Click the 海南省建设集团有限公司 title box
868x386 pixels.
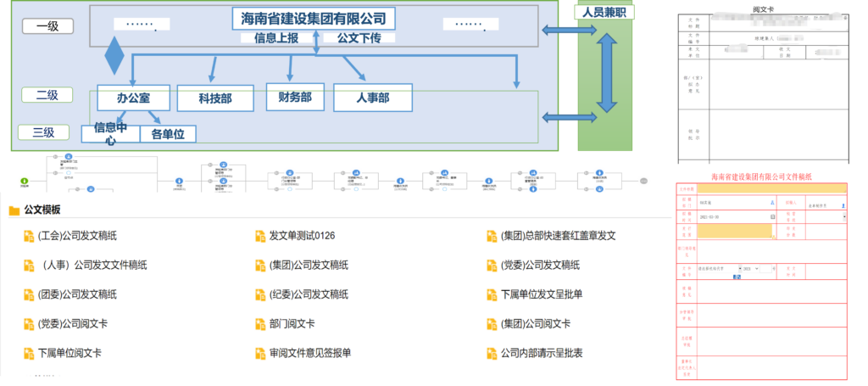313,18
